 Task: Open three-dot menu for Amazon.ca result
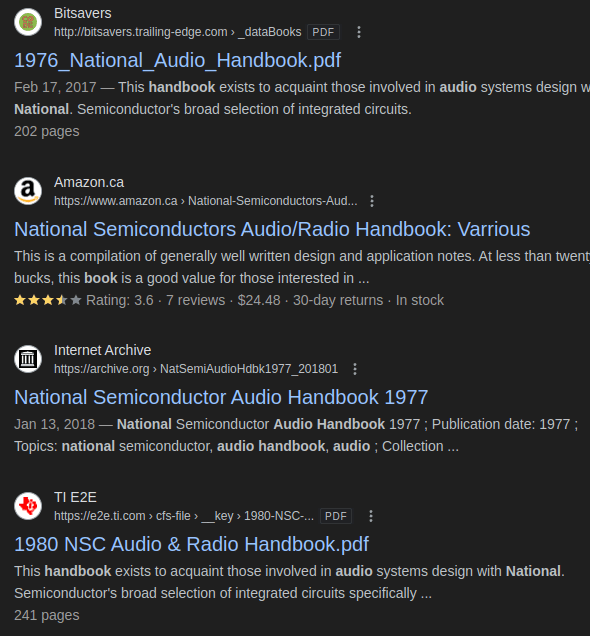pos(372,201)
